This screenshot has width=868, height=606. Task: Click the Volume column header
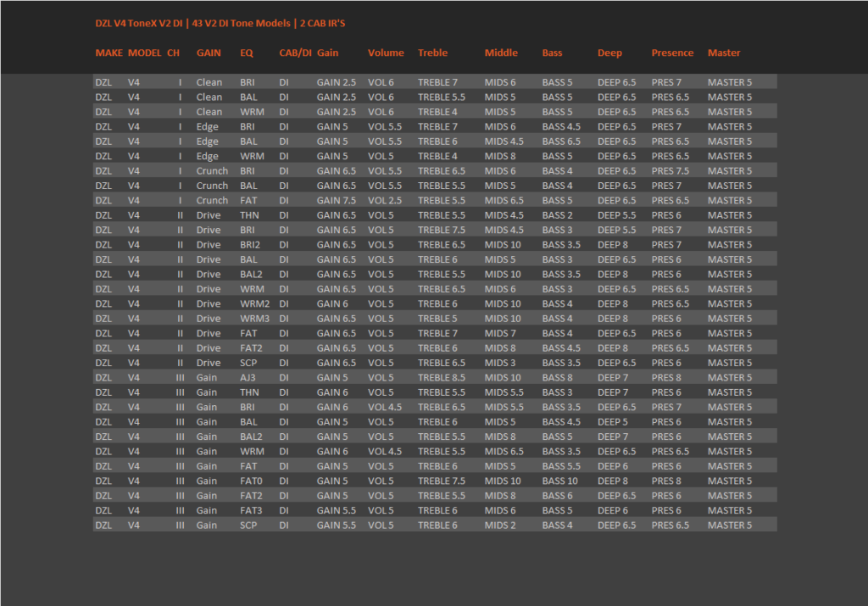click(x=386, y=53)
